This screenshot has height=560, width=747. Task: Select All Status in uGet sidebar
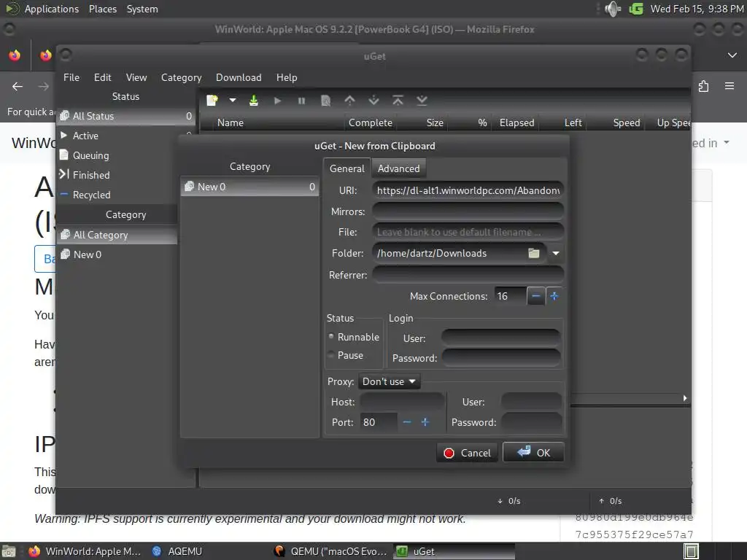click(x=125, y=116)
